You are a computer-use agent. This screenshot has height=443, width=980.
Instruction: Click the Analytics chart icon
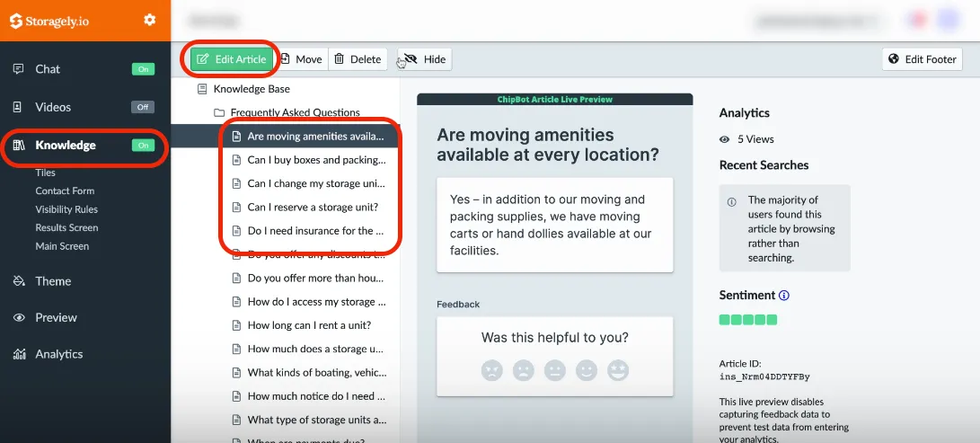pyautogui.click(x=19, y=354)
